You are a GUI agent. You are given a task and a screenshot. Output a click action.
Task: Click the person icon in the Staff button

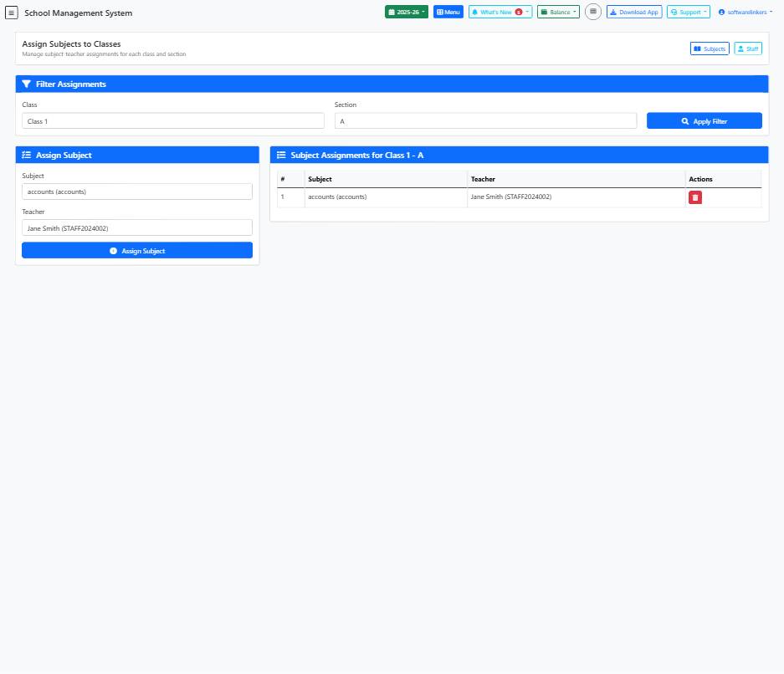click(x=740, y=49)
